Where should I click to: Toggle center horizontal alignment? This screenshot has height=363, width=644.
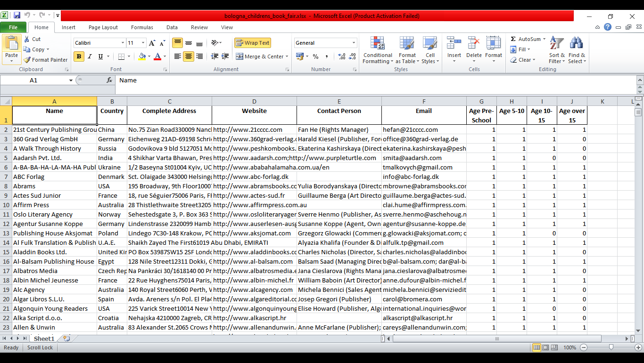[x=189, y=56]
